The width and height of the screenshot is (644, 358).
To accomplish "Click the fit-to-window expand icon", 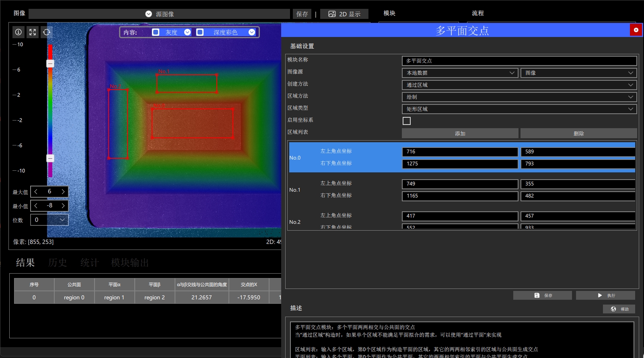I will tap(33, 32).
